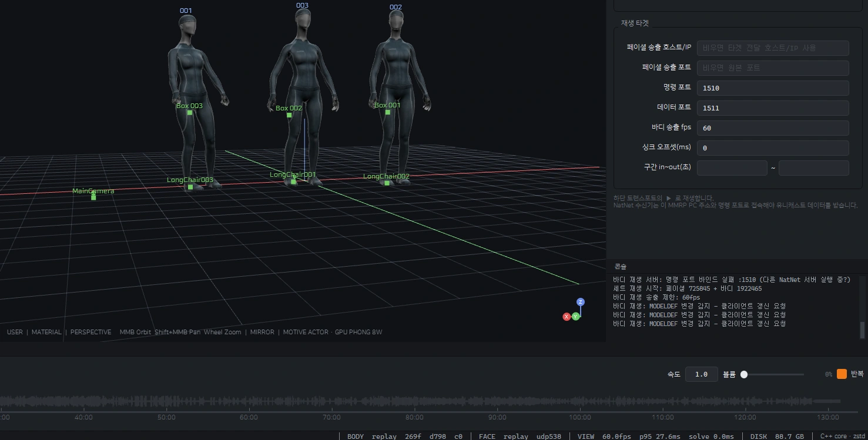Click the audio waveform track
This screenshot has width=868, height=440.
point(420,402)
